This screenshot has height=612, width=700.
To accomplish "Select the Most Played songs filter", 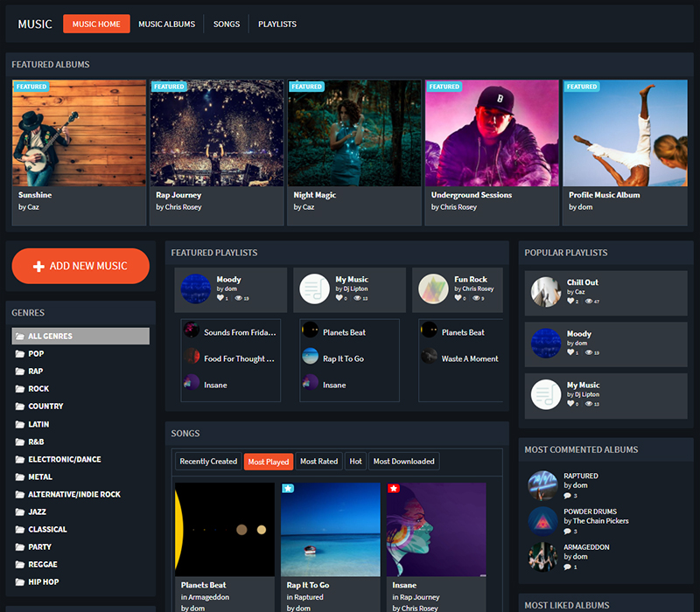I will (269, 462).
